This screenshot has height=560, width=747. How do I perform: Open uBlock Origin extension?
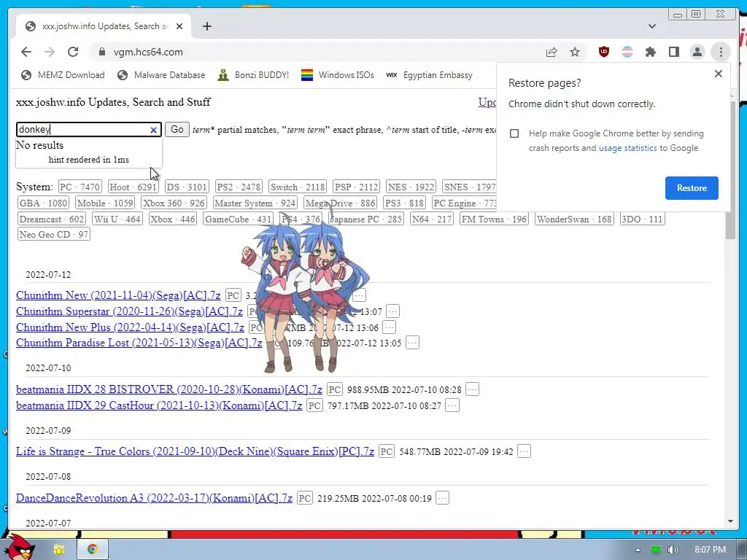point(603,52)
